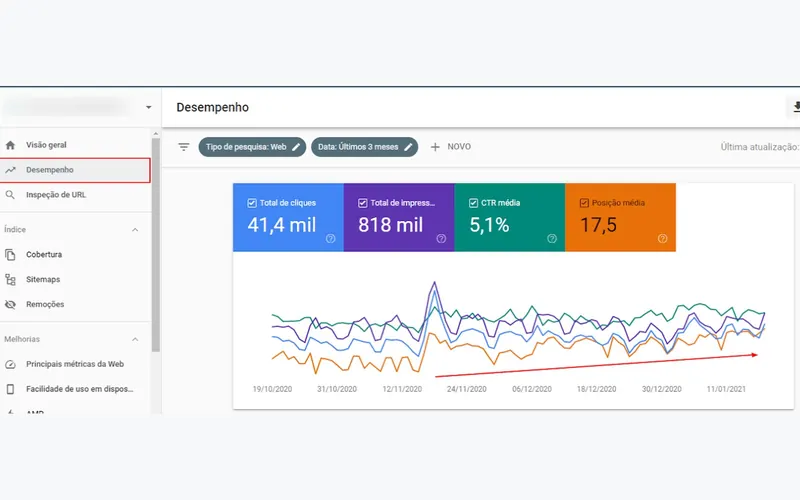The height and width of the screenshot is (500, 800).
Task: Click the 18/12/2020 axis date
Action: 596,389
